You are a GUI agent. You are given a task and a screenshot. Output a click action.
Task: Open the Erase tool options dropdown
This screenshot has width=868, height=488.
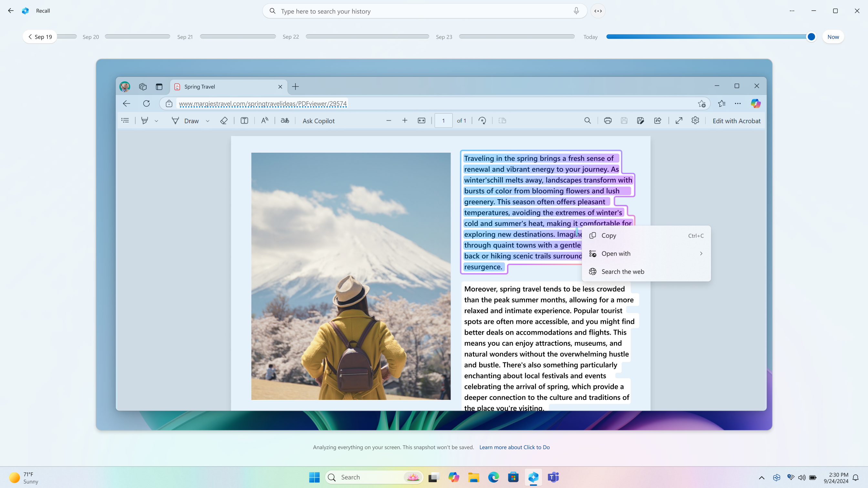point(223,120)
